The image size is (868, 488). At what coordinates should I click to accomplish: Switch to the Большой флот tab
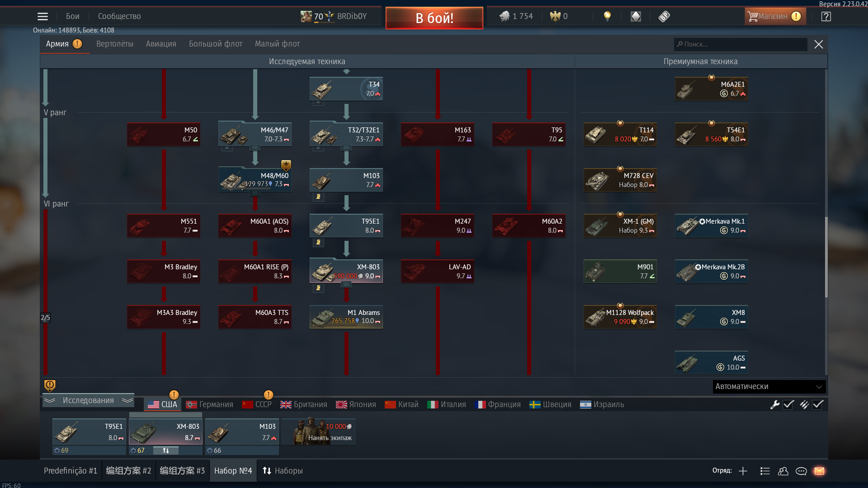pos(216,44)
